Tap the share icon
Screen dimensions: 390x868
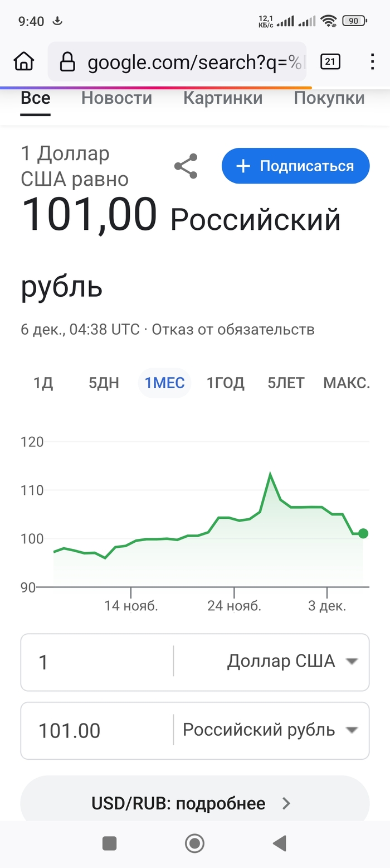186,166
